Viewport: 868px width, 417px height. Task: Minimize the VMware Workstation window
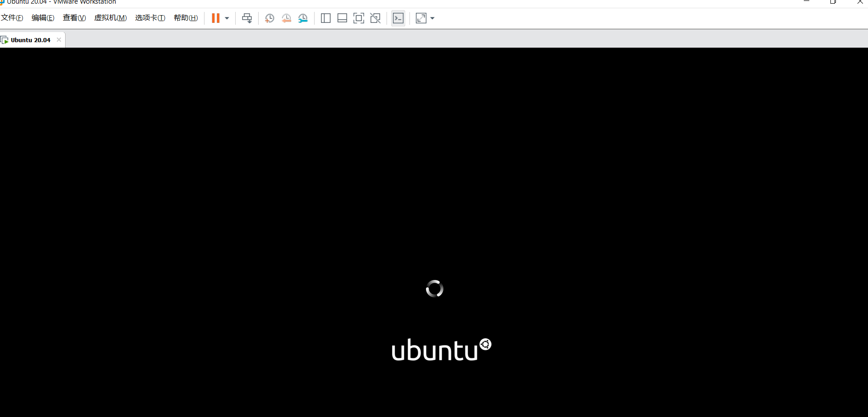(807, 2)
